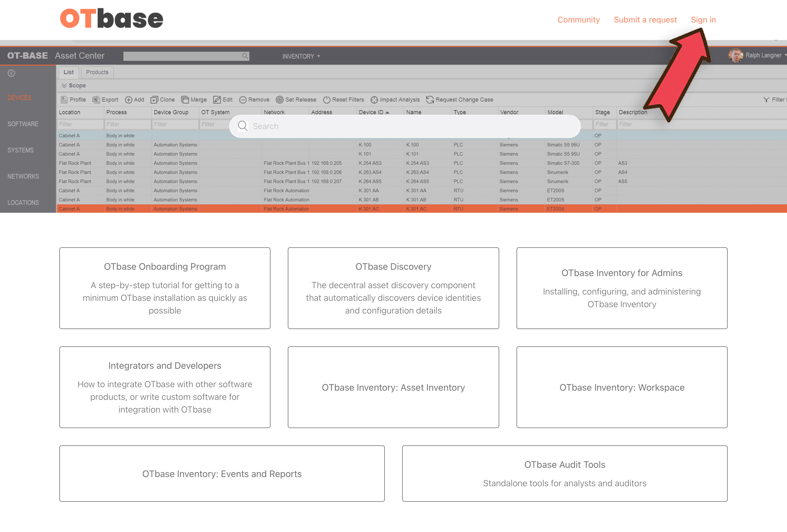Click the Merge toolbar icon
The image size is (787, 532).
tap(185, 100)
